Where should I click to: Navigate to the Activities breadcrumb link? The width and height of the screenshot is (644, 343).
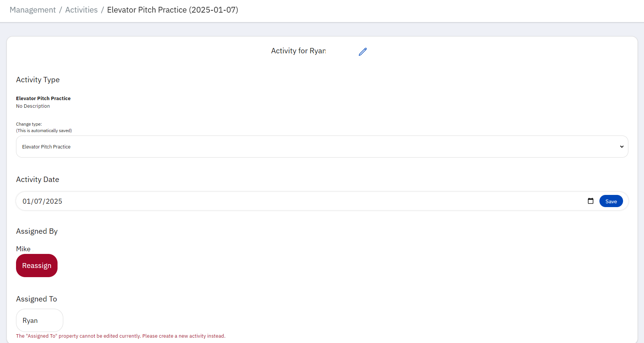click(81, 10)
